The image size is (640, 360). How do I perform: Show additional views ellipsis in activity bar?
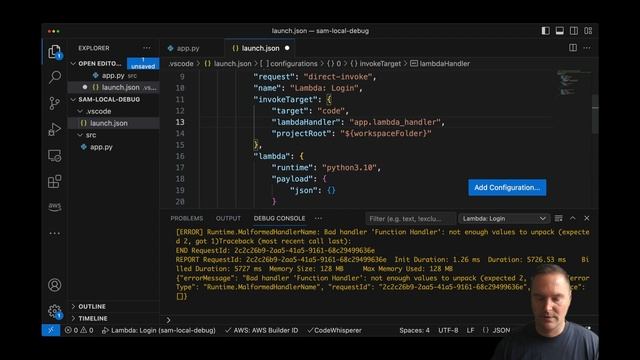tap(54, 233)
